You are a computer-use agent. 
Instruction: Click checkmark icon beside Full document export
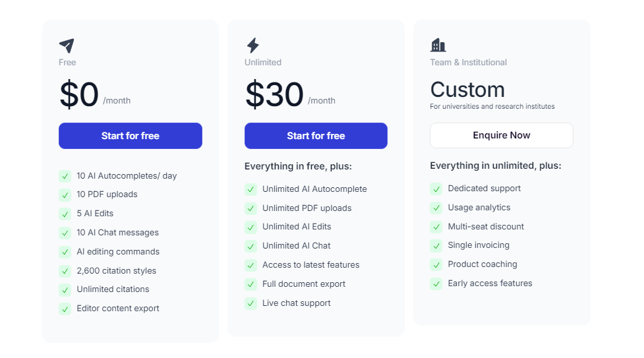coord(250,284)
